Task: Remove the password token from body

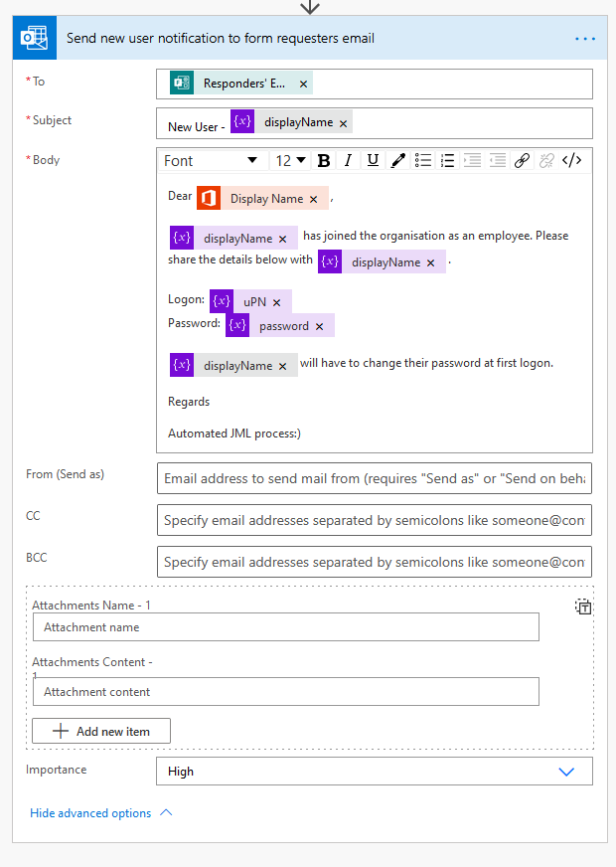Action: [x=319, y=326]
